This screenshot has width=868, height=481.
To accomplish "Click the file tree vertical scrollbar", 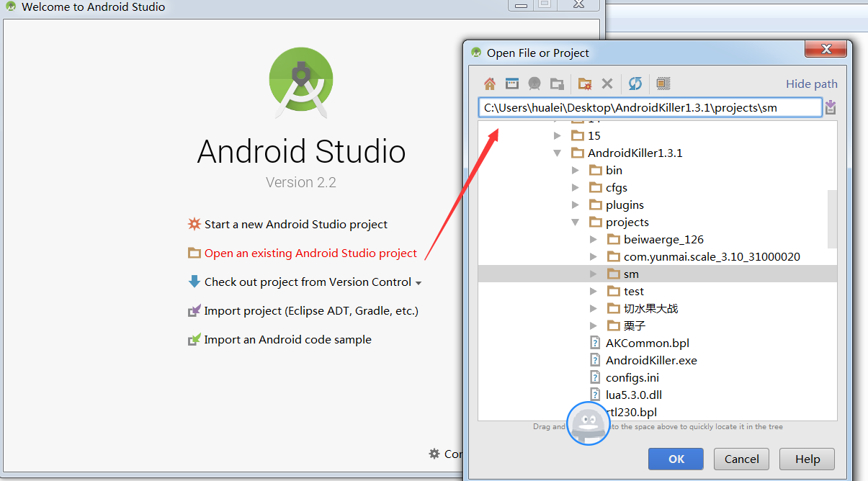I will click(x=832, y=219).
